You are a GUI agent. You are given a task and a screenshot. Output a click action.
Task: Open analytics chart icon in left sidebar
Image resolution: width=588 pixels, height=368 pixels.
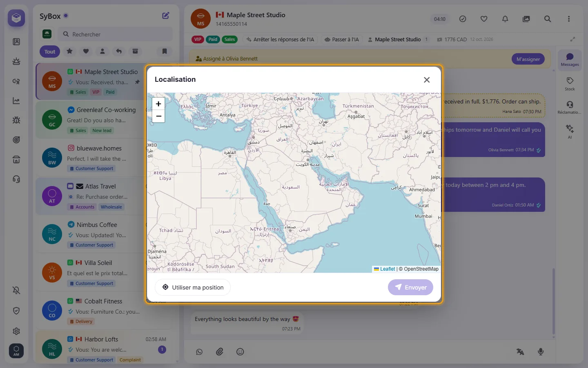(x=16, y=101)
